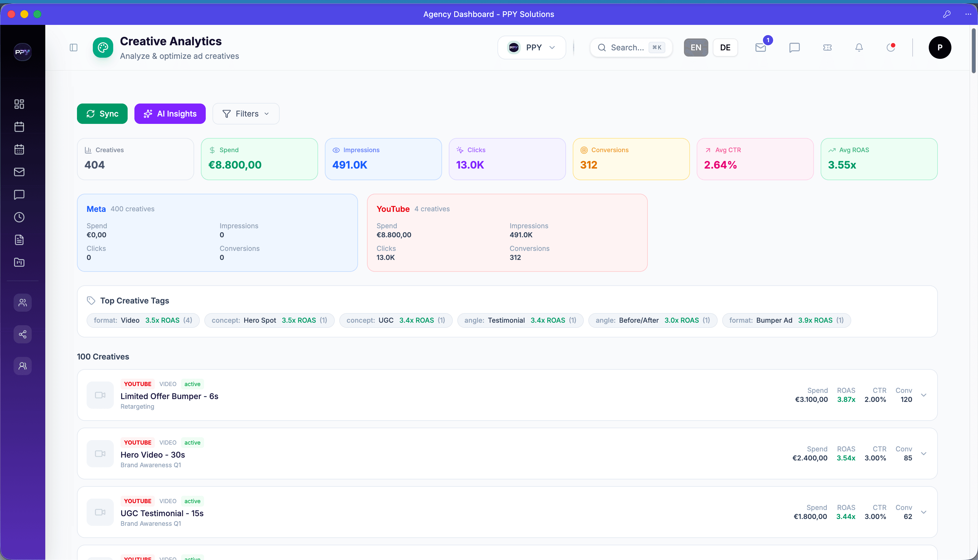Image resolution: width=978 pixels, height=560 pixels.
Task: Select the concept: UGC tag chip
Action: pyautogui.click(x=396, y=320)
